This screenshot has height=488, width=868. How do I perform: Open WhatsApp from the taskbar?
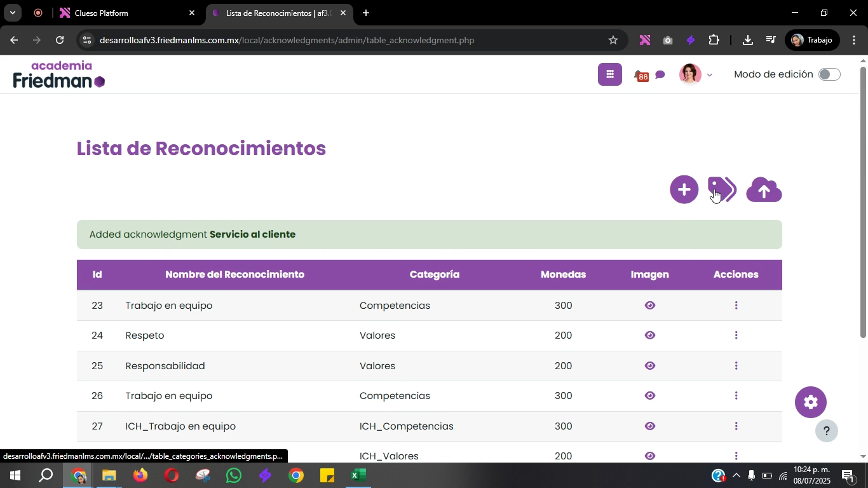(x=234, y=475)
